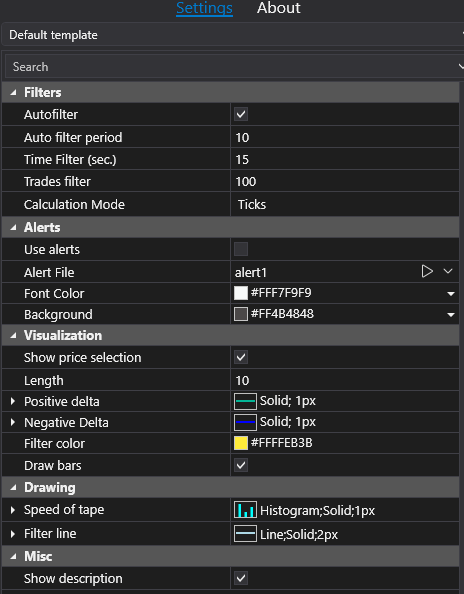This screenshot has height=594, width=464.
Task: Click Filter line style preview icon
Action: 245,534
